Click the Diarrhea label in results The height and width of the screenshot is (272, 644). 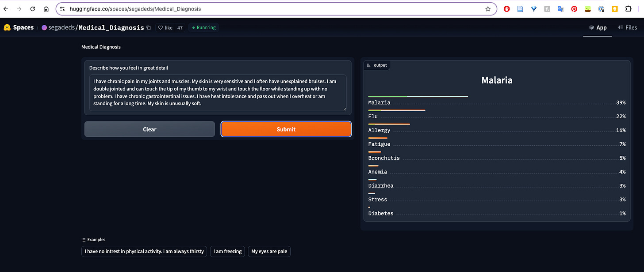[381, 186]
